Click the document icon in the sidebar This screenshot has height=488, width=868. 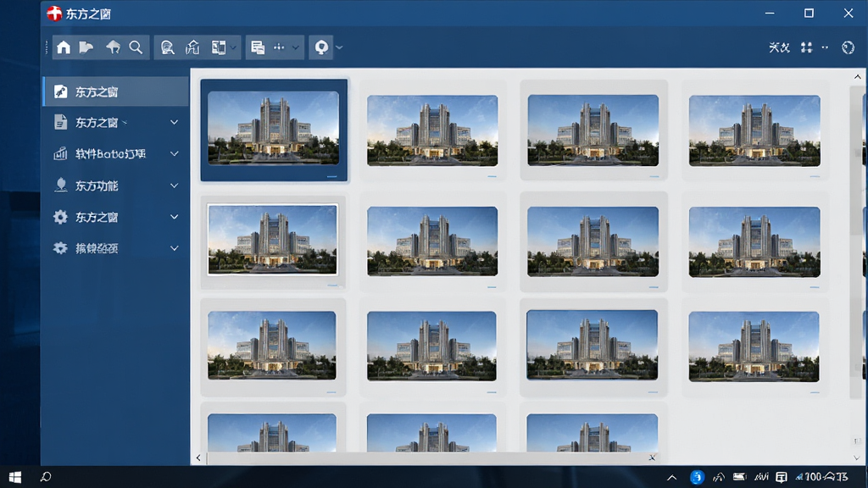(x=60, y=122)
